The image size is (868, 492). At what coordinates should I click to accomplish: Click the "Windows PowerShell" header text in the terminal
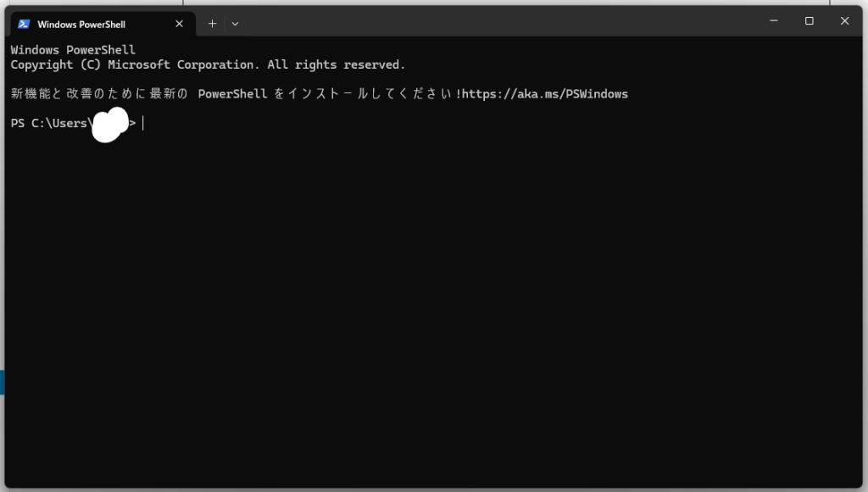(x=73, y=50)
